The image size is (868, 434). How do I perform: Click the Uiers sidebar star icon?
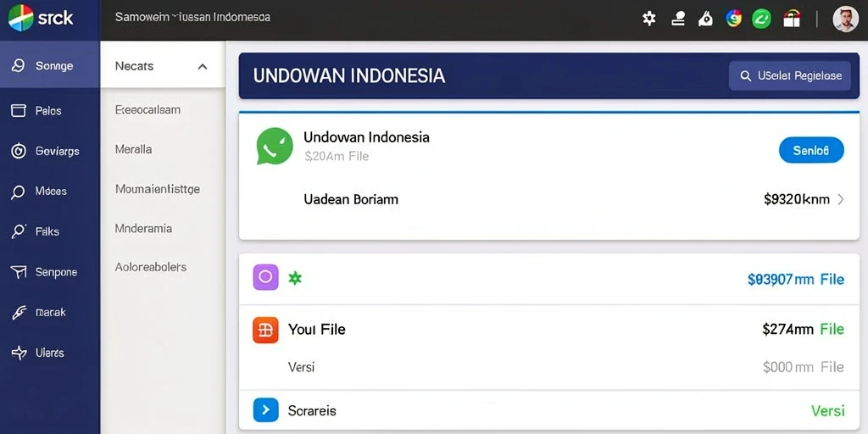(x=19, y=353)
